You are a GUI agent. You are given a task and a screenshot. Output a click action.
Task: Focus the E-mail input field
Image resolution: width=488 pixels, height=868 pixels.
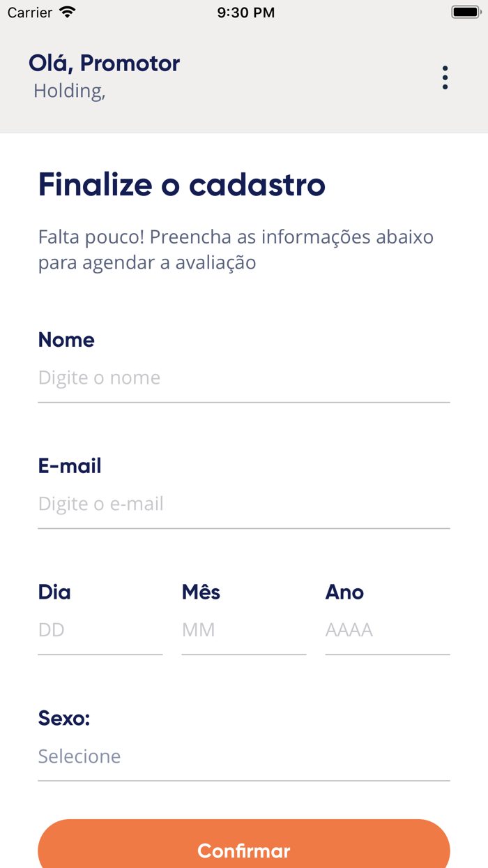point(244,503)
